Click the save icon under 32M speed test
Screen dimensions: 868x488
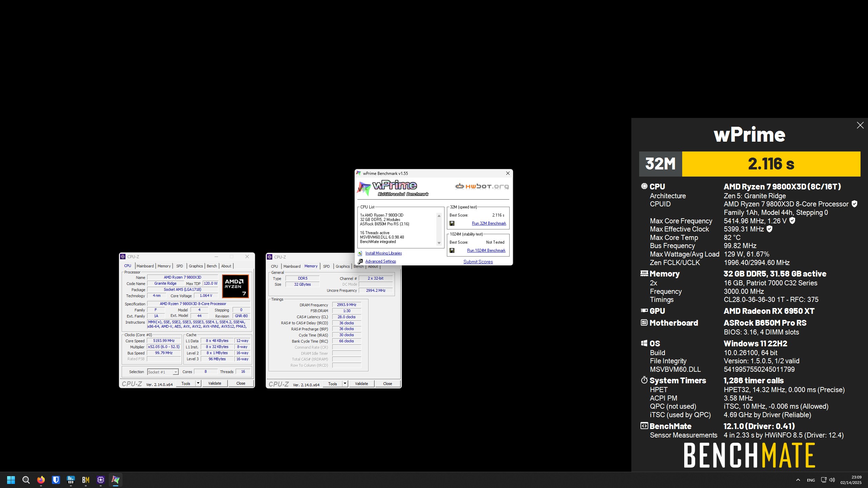452,224
